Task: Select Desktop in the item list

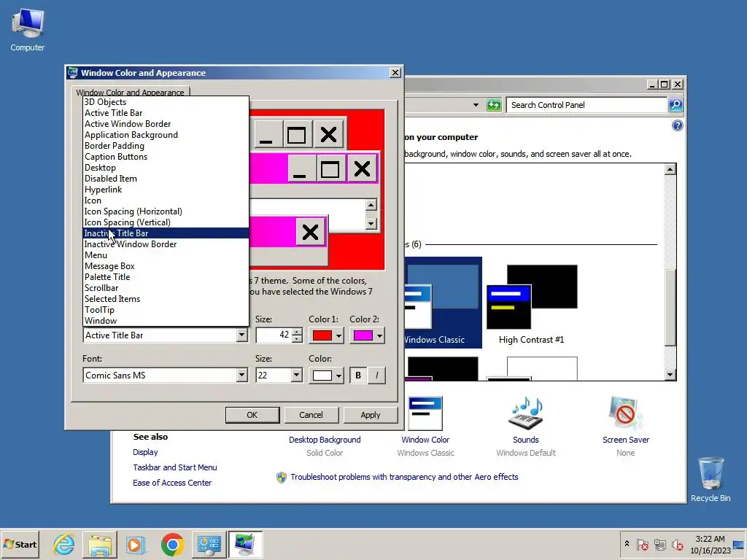Action: click(166, 168)
